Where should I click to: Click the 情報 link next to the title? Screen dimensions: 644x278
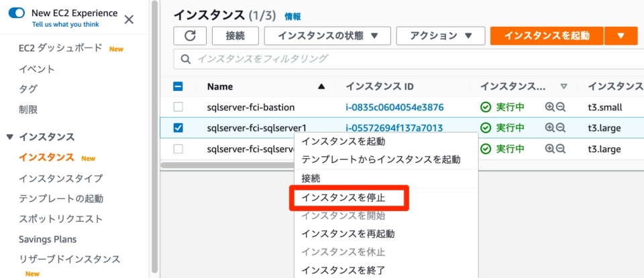point(292,17)
